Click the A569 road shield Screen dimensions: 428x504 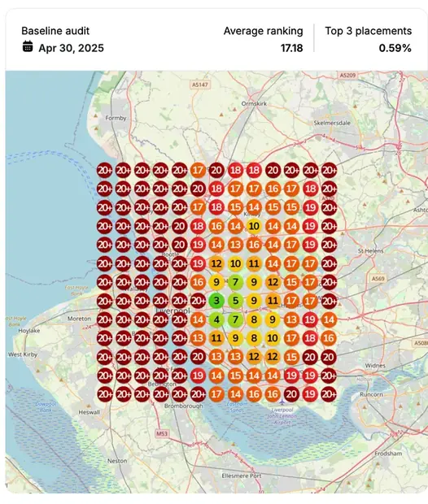378,278
